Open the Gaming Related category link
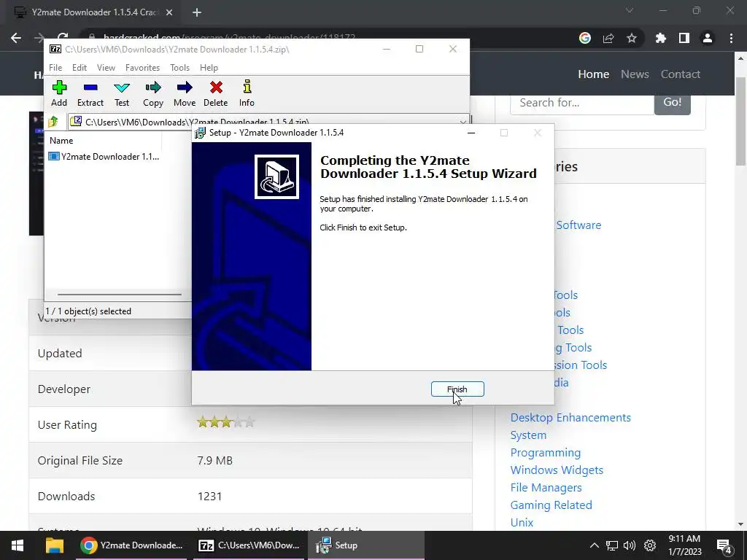 point(551,505)
